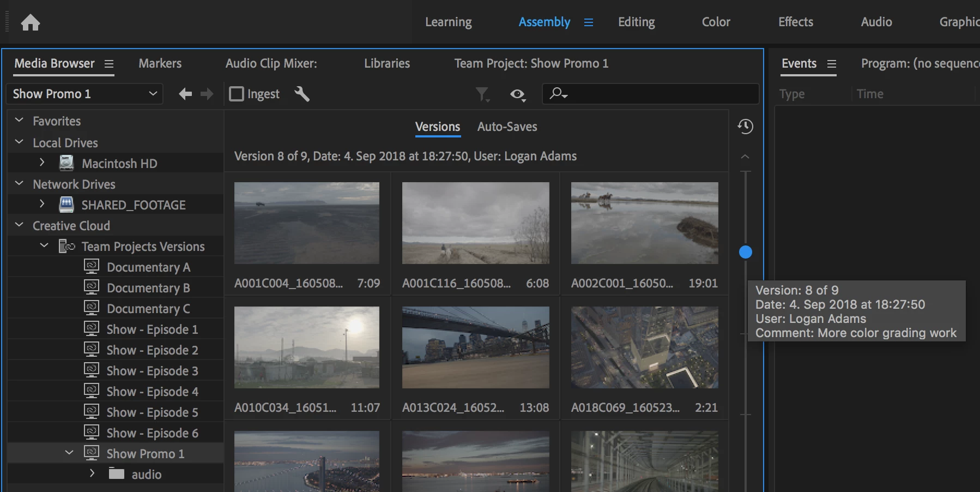Switch to the Color workspace
Image resolution: width=980 pixels, height=492 pixels.
(x=716, y=22)
